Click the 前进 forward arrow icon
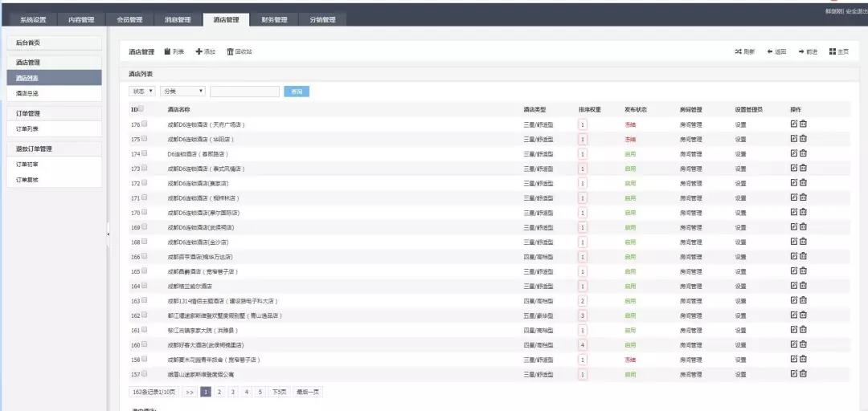Screen dimensions: 868x411 pos(801,52)
